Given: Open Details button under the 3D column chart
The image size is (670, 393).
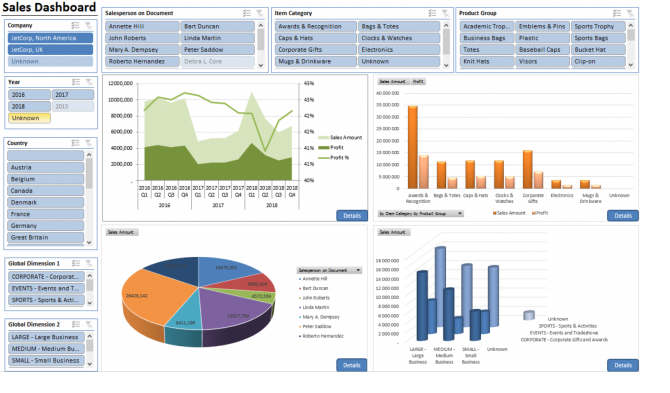Looking at the screenshot, I should pos(623,365).
